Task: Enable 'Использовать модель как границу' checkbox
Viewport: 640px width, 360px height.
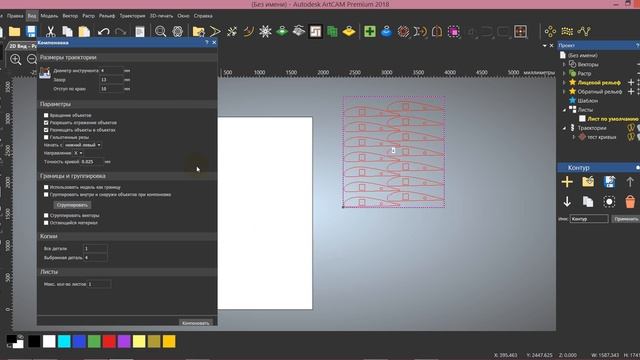Action: coord(46,187)
